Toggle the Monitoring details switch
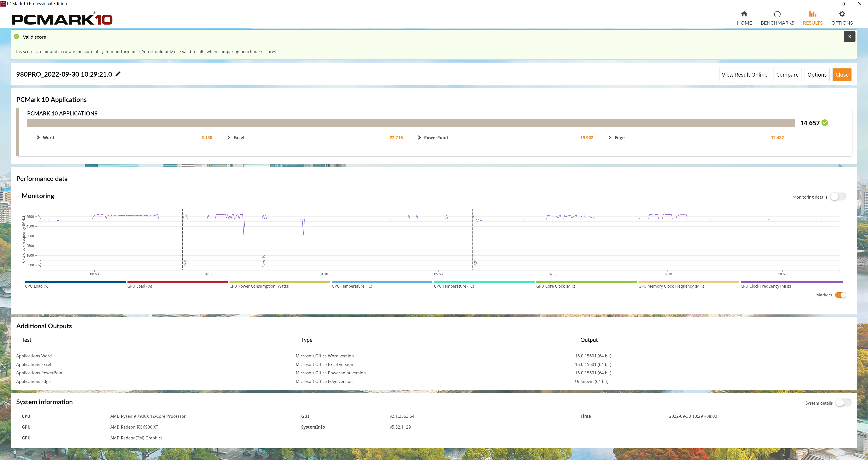Screen dimensions: 868x460 click(838, 197)
